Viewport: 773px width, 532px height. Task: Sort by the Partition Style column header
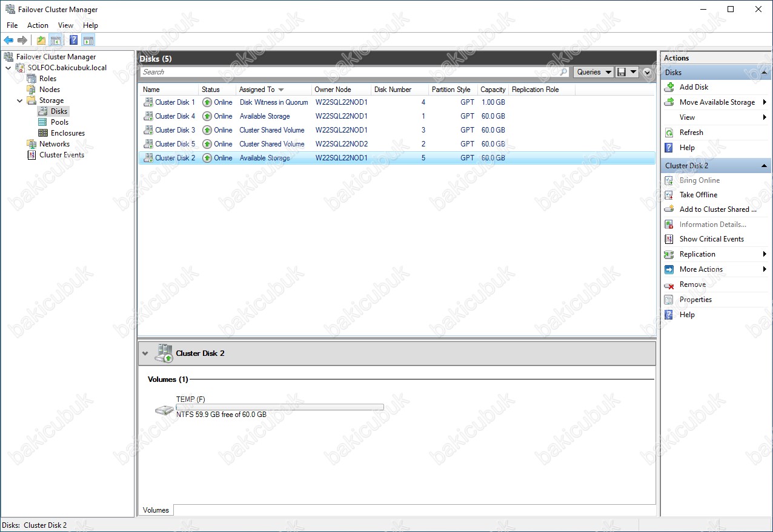(453, 90)
